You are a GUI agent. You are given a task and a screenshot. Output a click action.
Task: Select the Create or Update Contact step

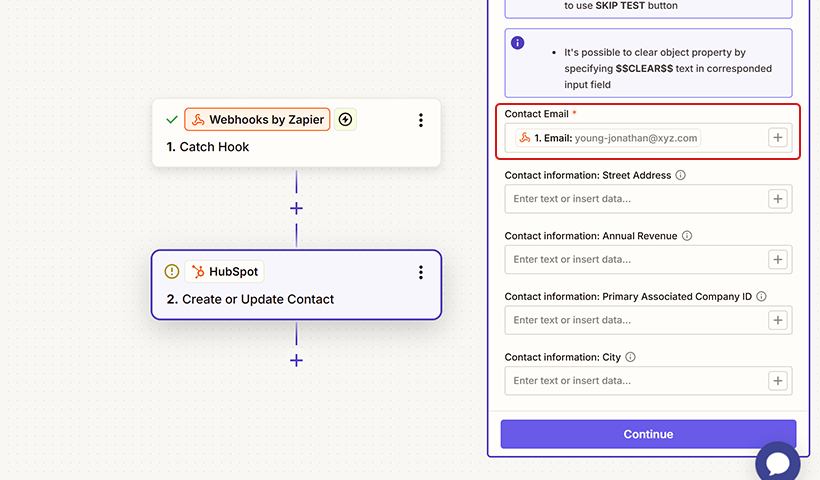[296, 299]
